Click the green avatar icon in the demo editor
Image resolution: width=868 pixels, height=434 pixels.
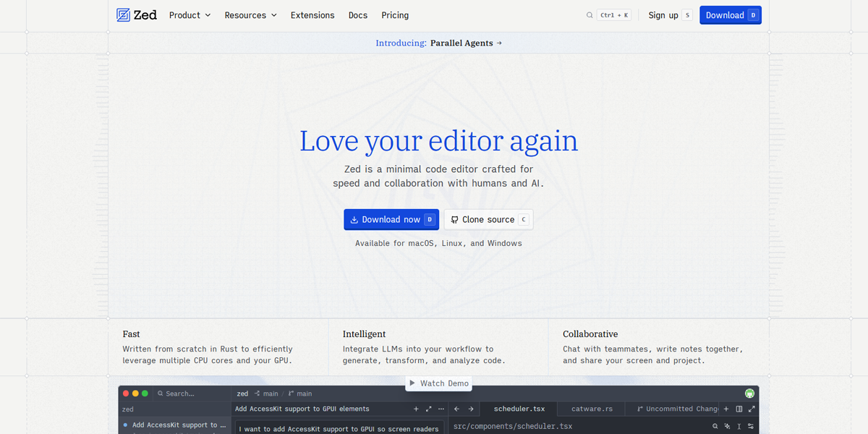tap(749, 393)
